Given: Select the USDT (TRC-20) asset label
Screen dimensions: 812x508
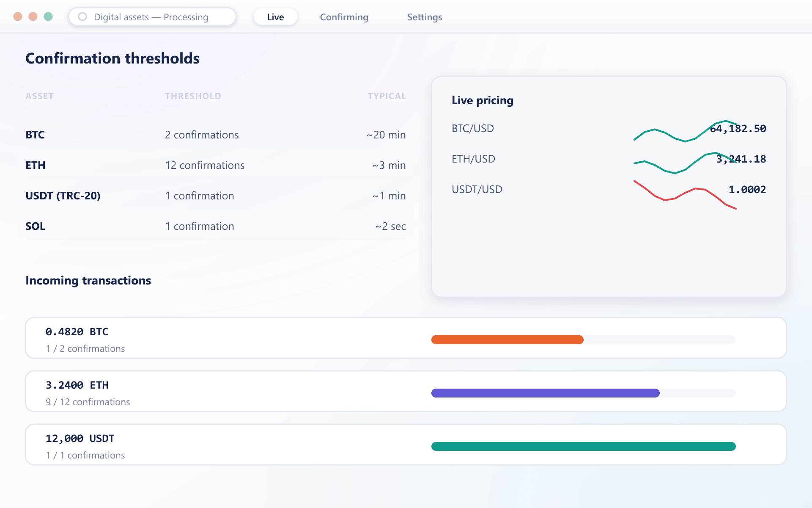Looking at the screenshot, I should [63, 196].
